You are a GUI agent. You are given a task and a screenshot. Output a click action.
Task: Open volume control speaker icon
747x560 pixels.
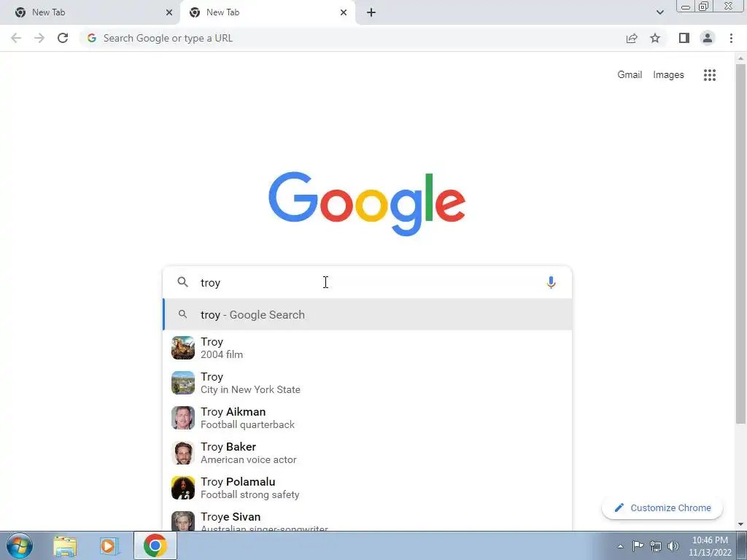pos(673,546)
